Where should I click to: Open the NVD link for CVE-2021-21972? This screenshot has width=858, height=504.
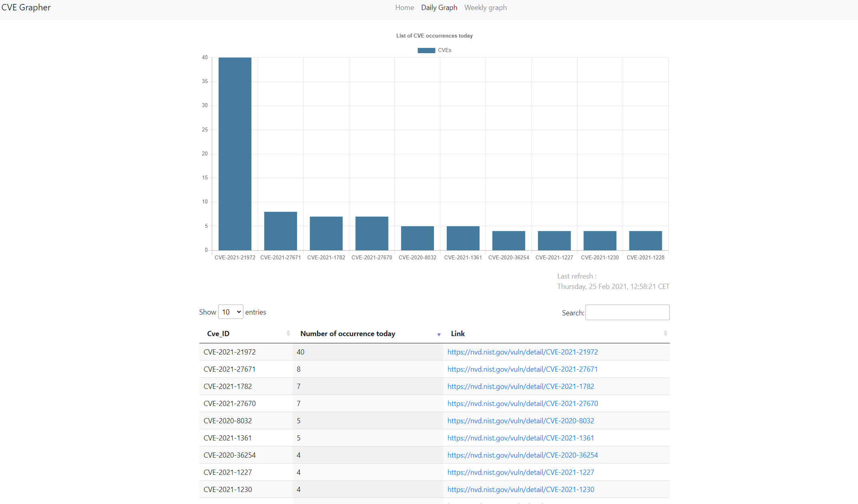click(522, 352)
